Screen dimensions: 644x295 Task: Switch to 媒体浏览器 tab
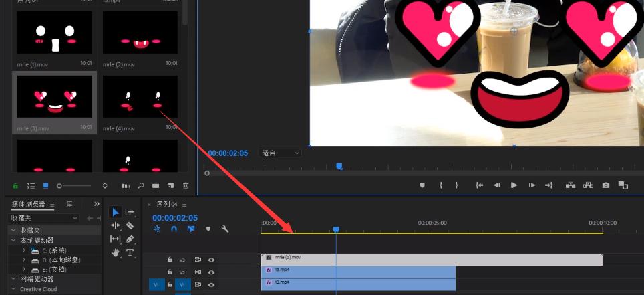29,204
